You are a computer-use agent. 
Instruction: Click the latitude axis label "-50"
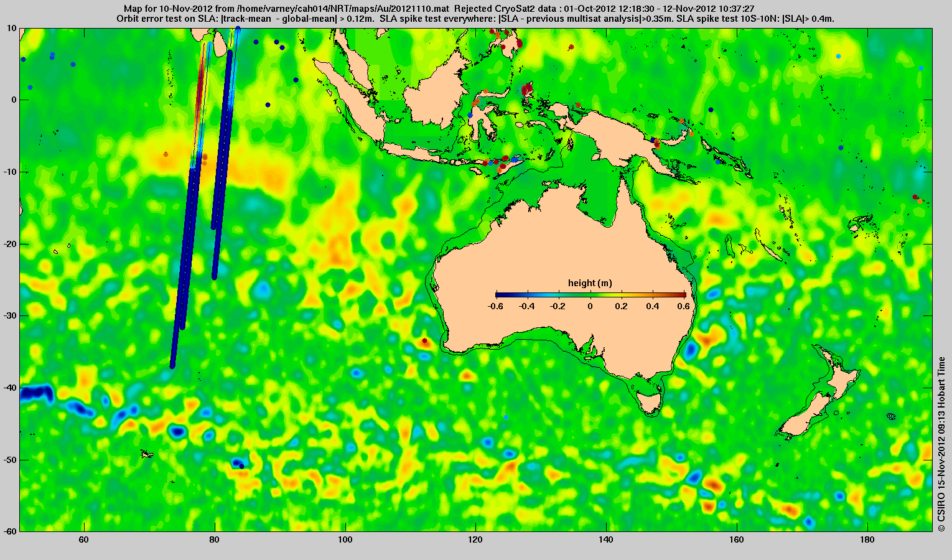click(9, 460)
